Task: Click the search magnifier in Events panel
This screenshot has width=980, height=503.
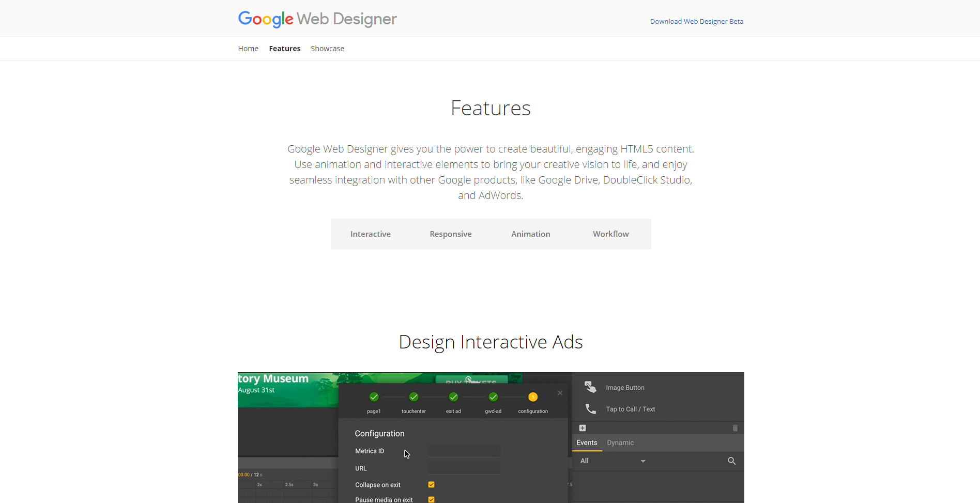Action: (731, 461)
